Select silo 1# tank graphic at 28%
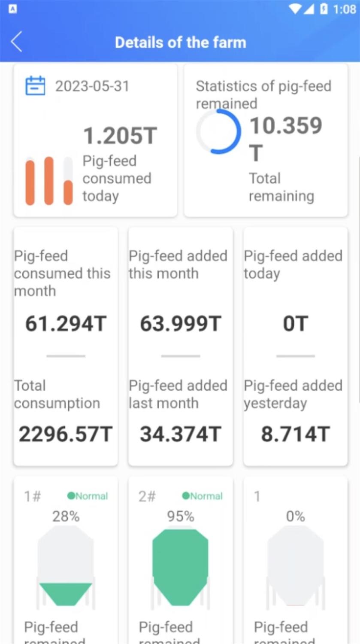Image resolution: width=360 pixels, height=644 pixels. tap(66, 566)
